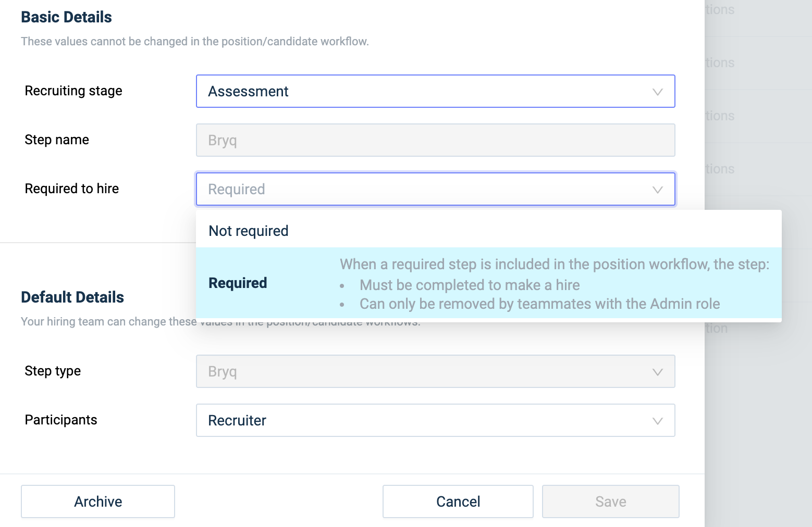This screenshot has width=812, height=527.
Task: Click the "Must be completed to make a hire" text
Action: click(469, 285)
